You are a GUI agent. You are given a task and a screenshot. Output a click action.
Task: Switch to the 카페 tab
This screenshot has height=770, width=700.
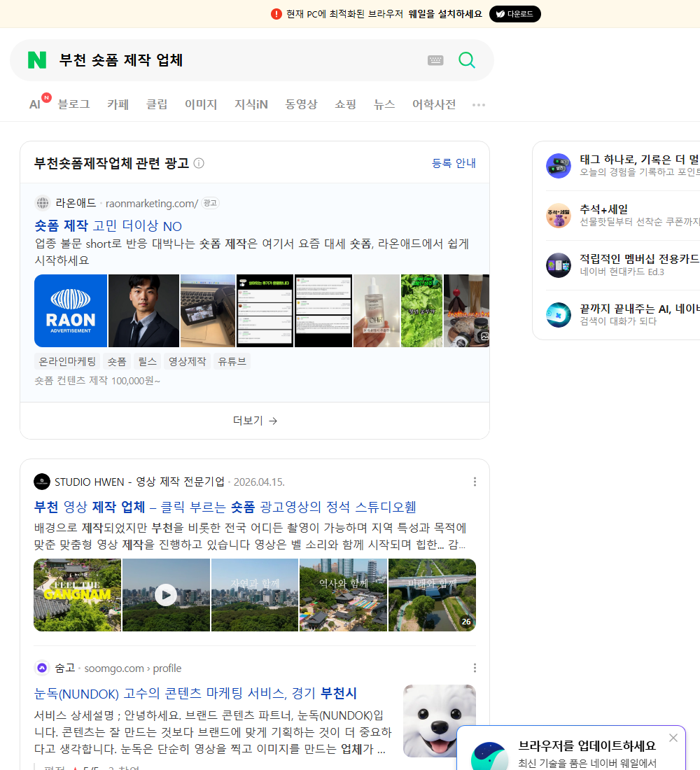(118, 104)
